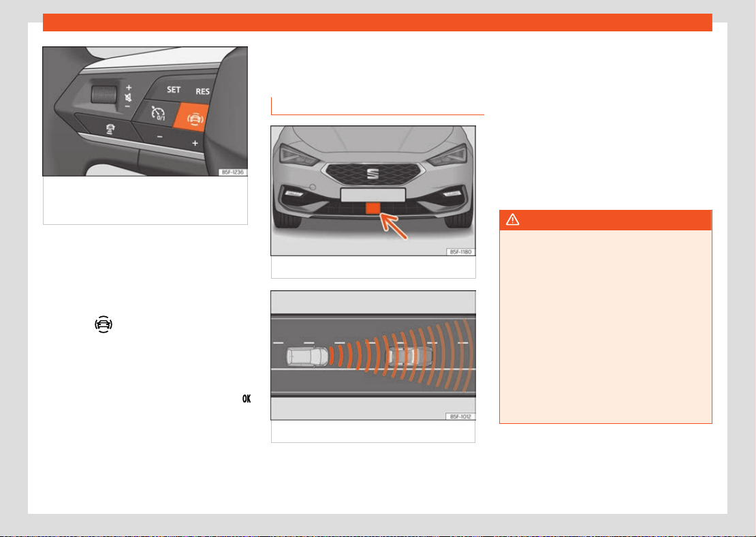Click the blank license plate on the car front
This screenshot has height=537, width=756.
pos(373,195)
